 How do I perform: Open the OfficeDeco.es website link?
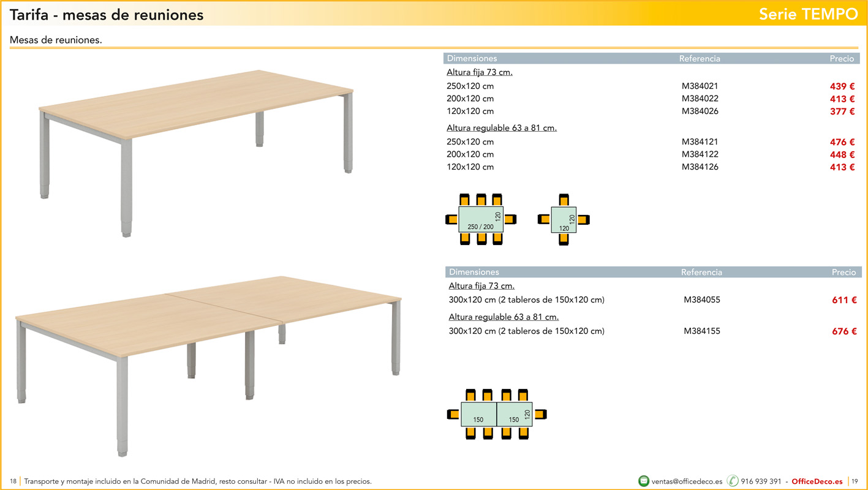coord(817,481)
